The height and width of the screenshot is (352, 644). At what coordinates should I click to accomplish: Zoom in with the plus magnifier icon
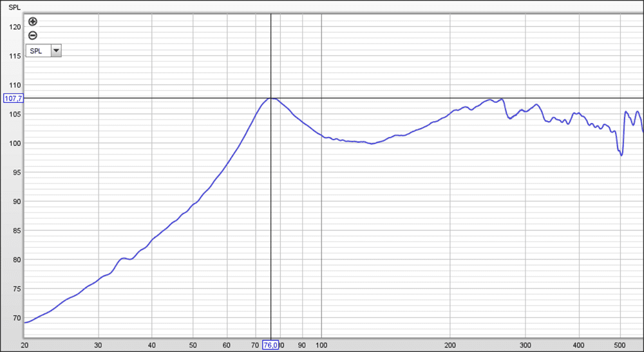point(33,22)
